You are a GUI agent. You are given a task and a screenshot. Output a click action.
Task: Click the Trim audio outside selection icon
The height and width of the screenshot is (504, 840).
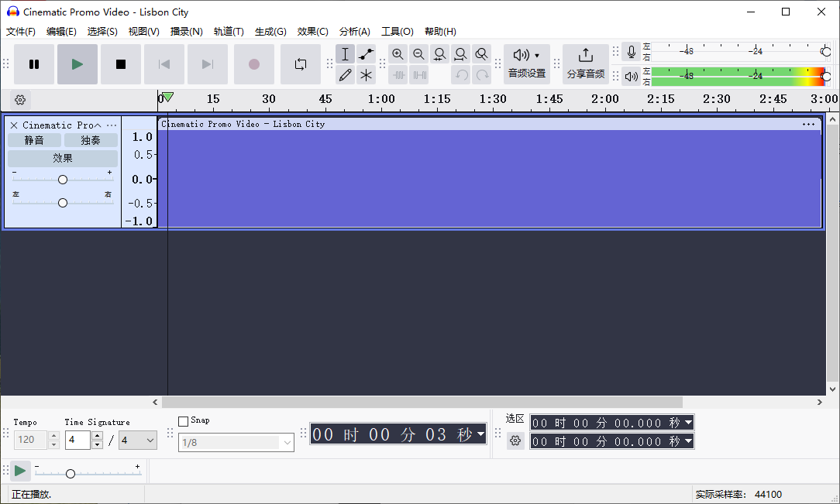(398, 74)
